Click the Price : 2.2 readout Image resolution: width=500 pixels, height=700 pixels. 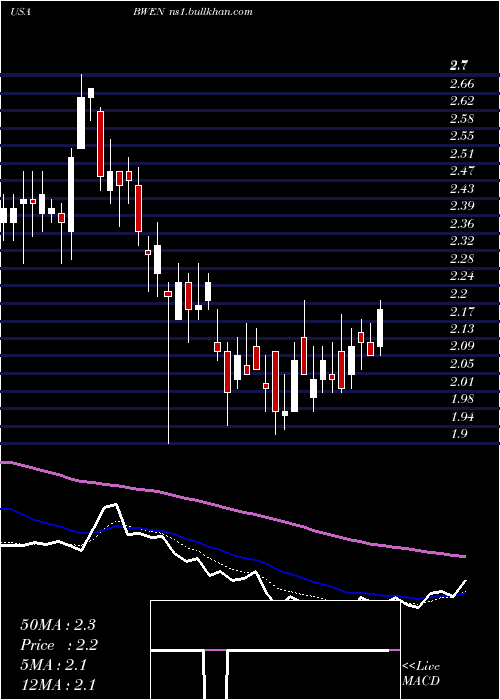tap(58, 645)
